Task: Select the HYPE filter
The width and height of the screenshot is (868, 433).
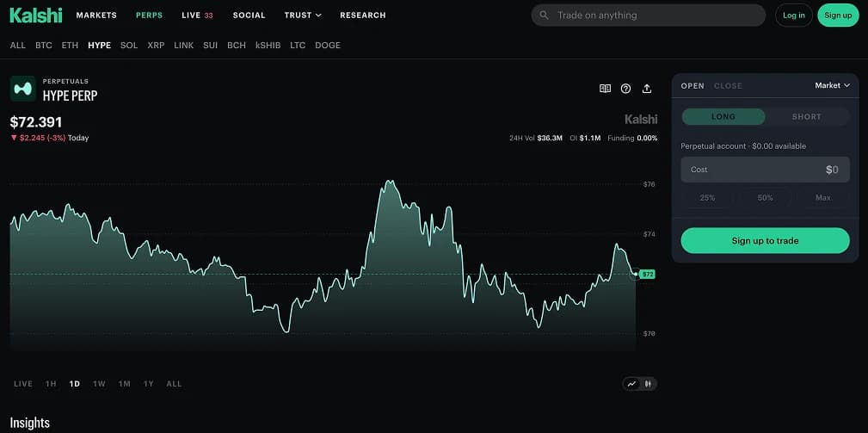Action: pos(100,46)
